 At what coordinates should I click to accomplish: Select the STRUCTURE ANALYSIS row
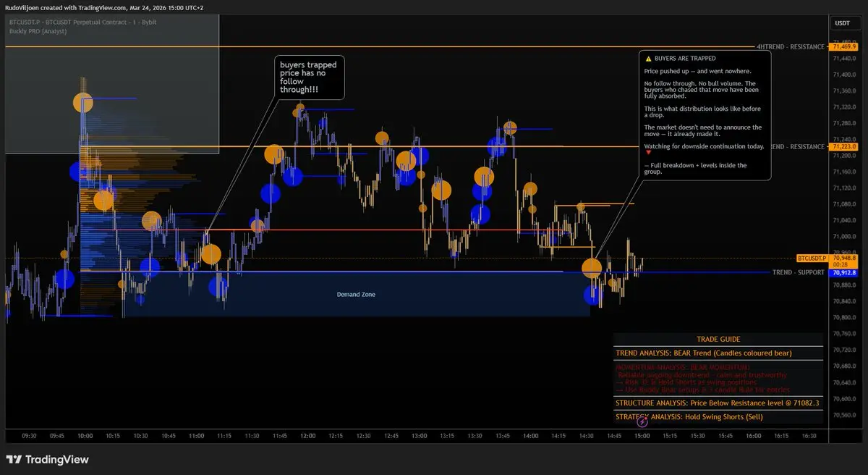(x=718, y=403)
